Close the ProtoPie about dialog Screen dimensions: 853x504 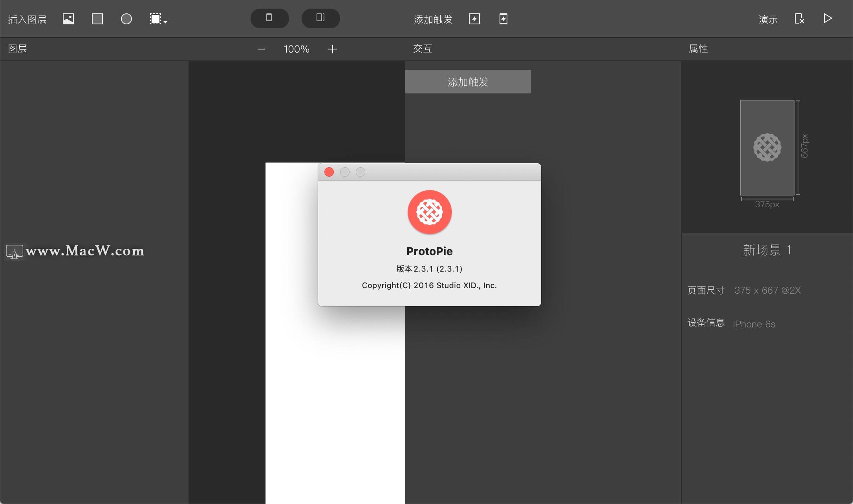(x=329, y=172)
